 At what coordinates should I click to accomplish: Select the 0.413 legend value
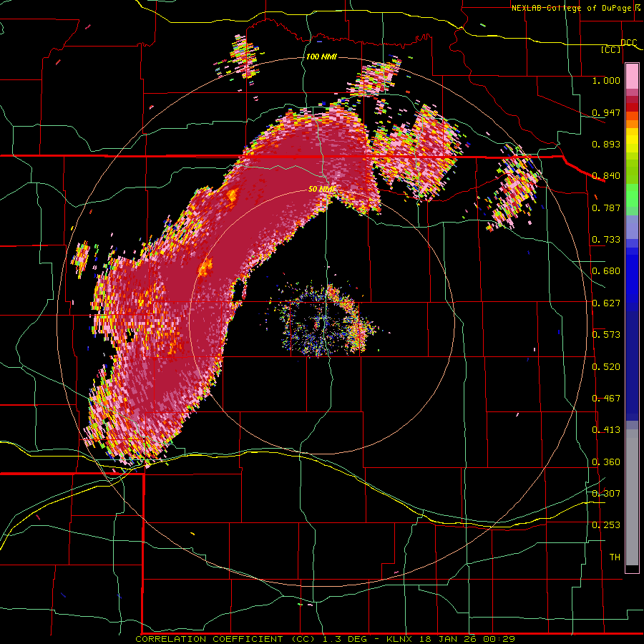pyautogui.click(x=606, y=430)
